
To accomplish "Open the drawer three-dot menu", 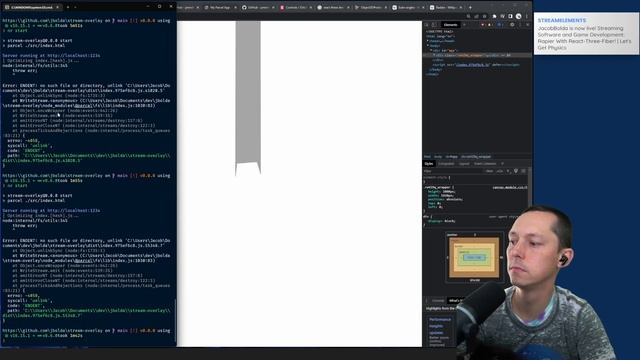I will tap(427, 301).
